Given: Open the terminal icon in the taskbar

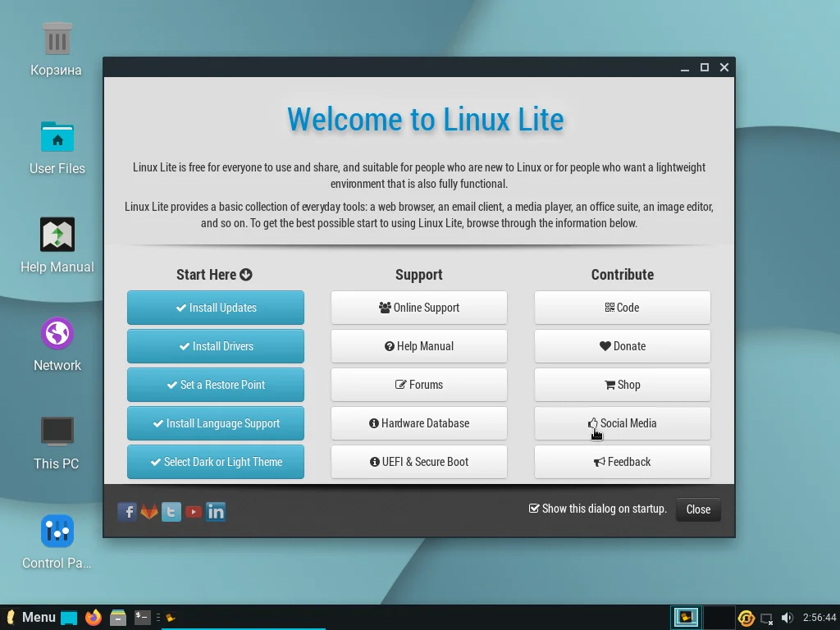Looking at the screenshot, I should [141, 617].
